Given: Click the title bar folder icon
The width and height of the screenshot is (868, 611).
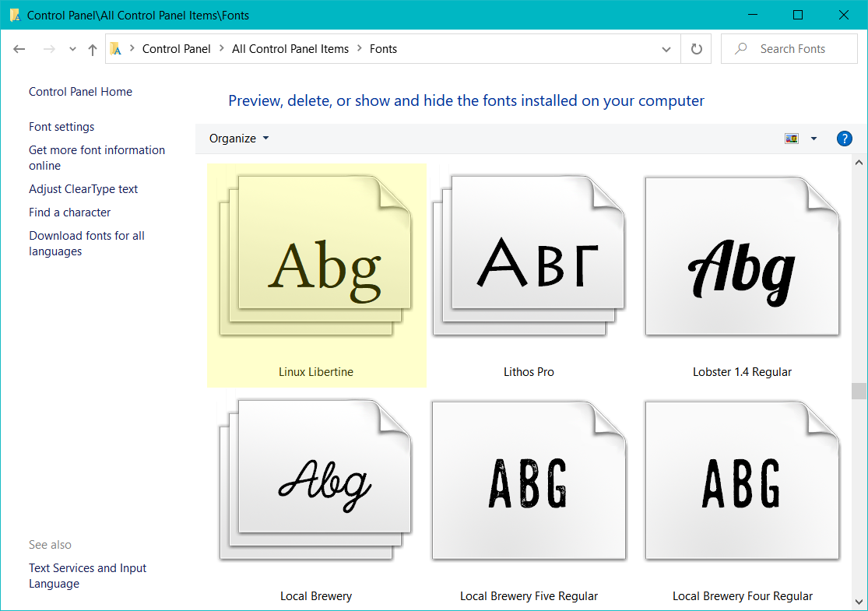Looking at the screenshot, I should coord(15,15).
